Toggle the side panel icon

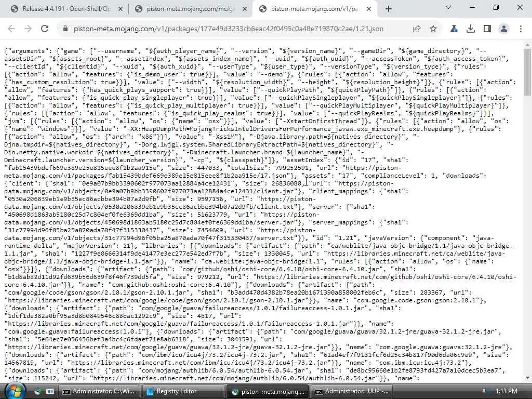coord(487,29)
